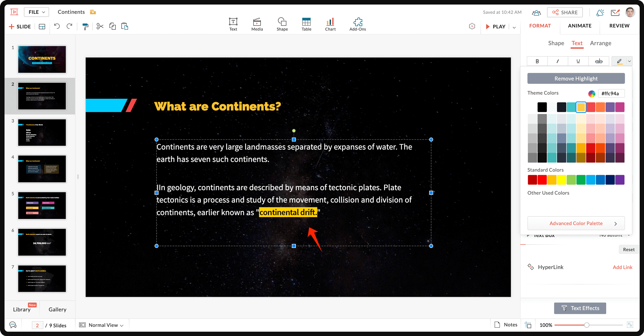
Task: Edit the current slide number field
Action: [37, 325]
